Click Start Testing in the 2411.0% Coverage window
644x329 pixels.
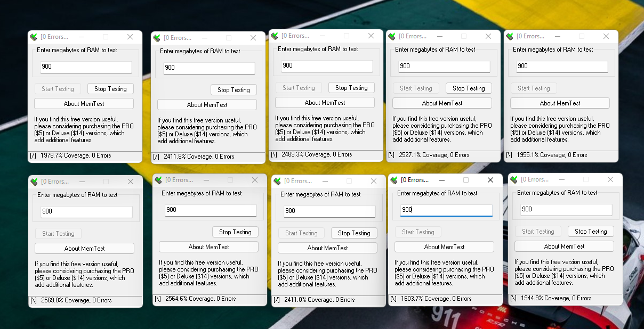[x=301, y=233]
